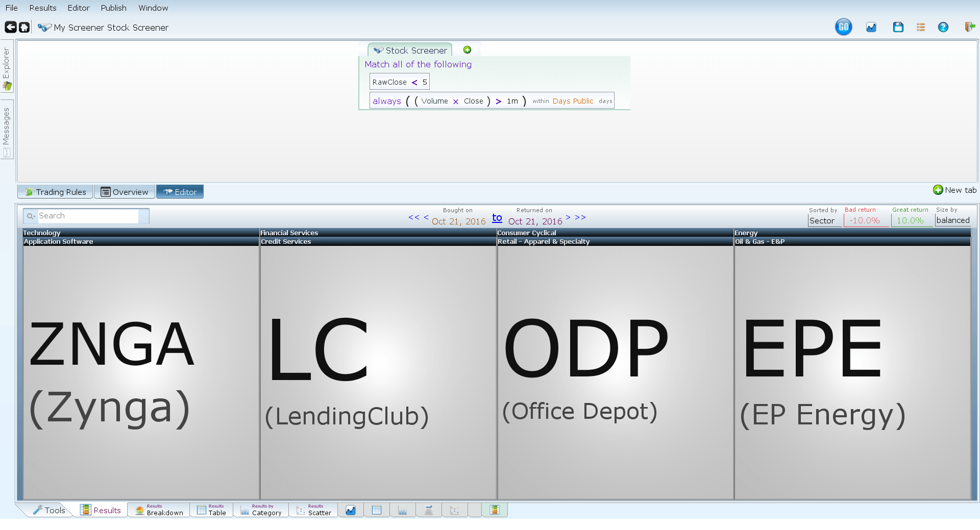Edit the value 5 in RawClose rule

[x=425, y=82]
